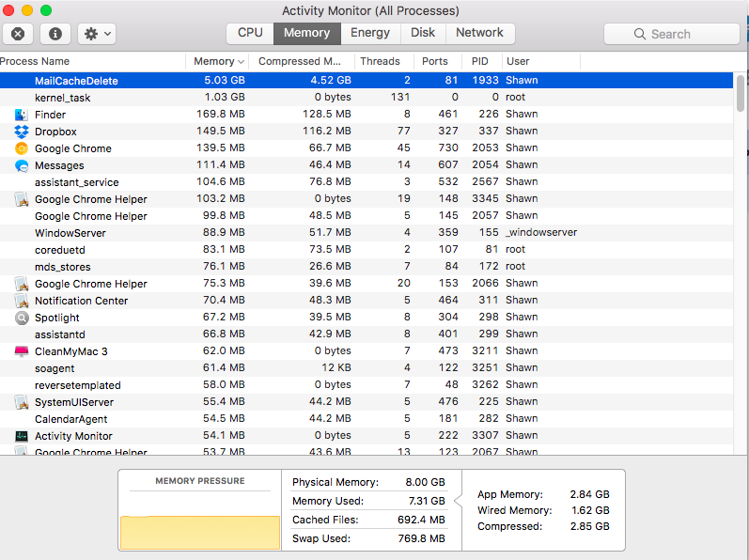Click the Dropbox icon in process list
749x560 pixels.
[22, 132]
